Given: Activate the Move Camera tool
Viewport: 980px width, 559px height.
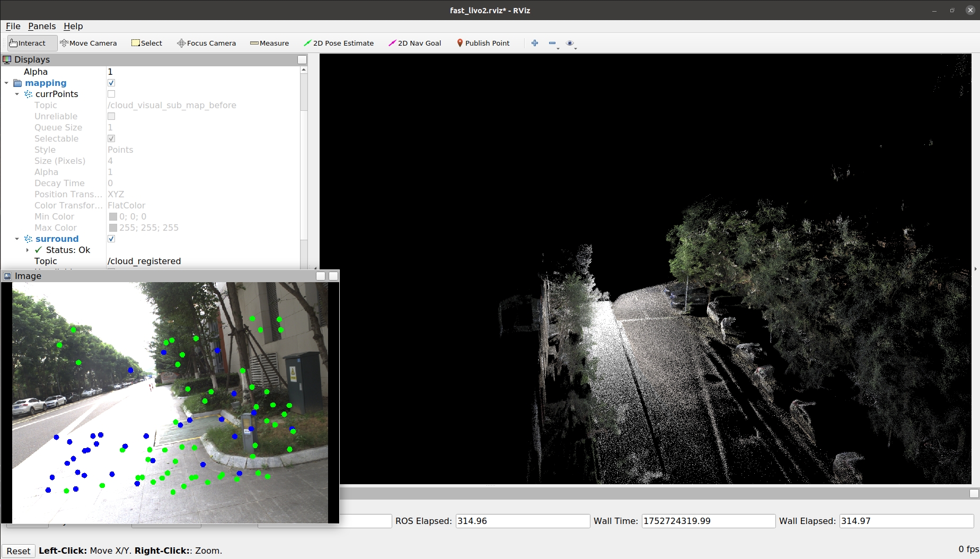Looking at the screenshot, I should tap(88, 43).
